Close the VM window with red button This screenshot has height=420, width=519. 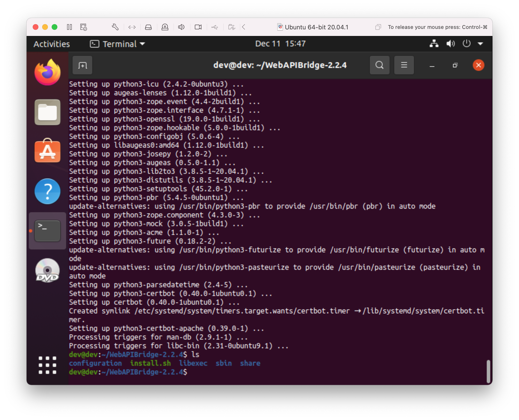click(x=36, y=27)
